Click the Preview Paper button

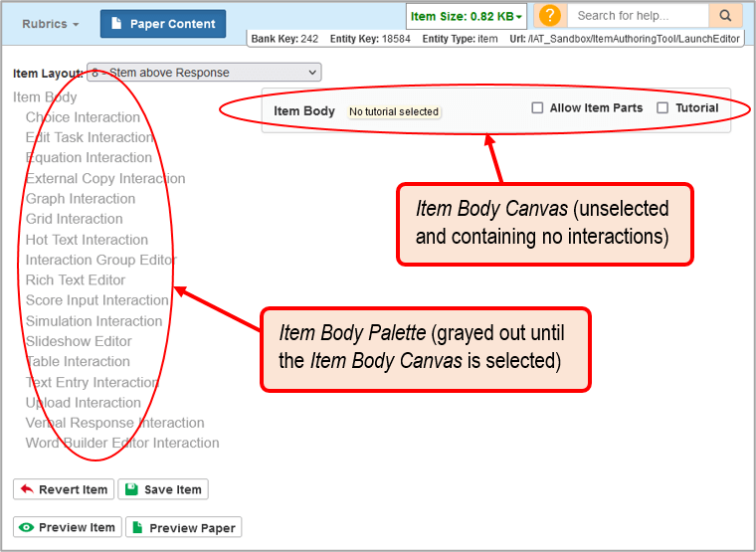coord(184,527)
